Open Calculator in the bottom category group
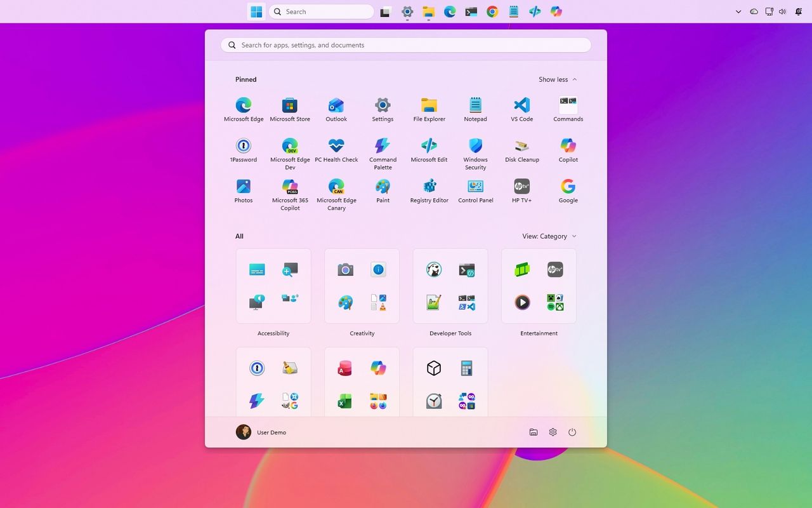 (x=467, y=368)
